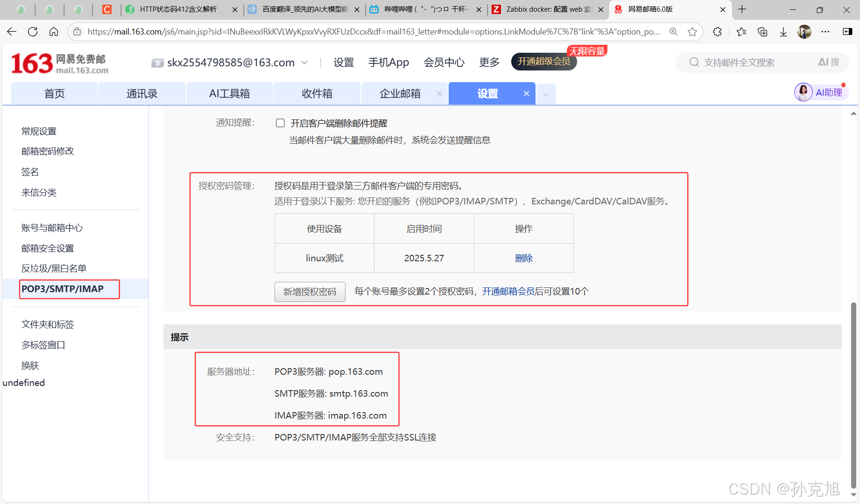Click the AI搜 search button
The width and height of the screenshot is (860, 504).
[x=828, y=62]
